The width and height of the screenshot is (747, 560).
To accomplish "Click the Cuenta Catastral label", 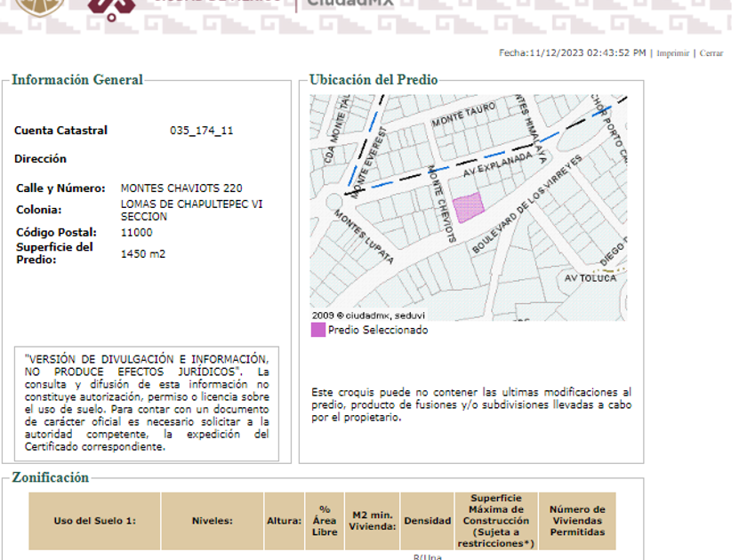I will (61, 131).
